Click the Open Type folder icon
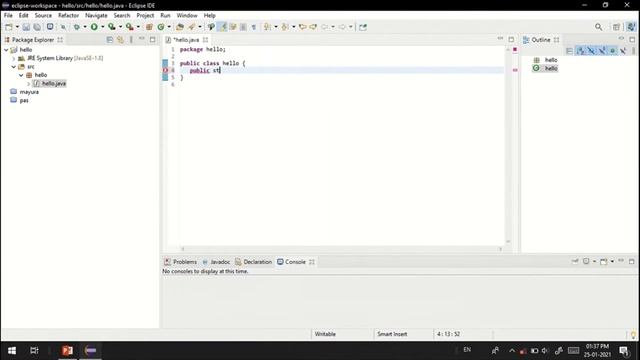Image resolution: width=640 pixels, height=360 pixels. tap(180, 27)
